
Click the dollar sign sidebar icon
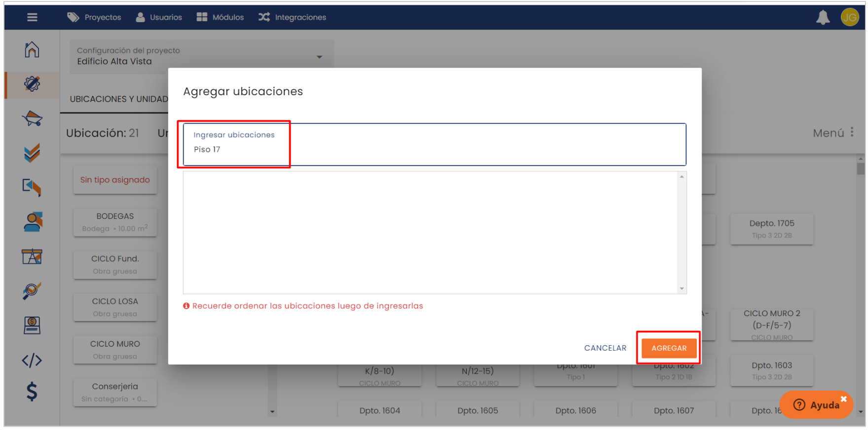32,392
